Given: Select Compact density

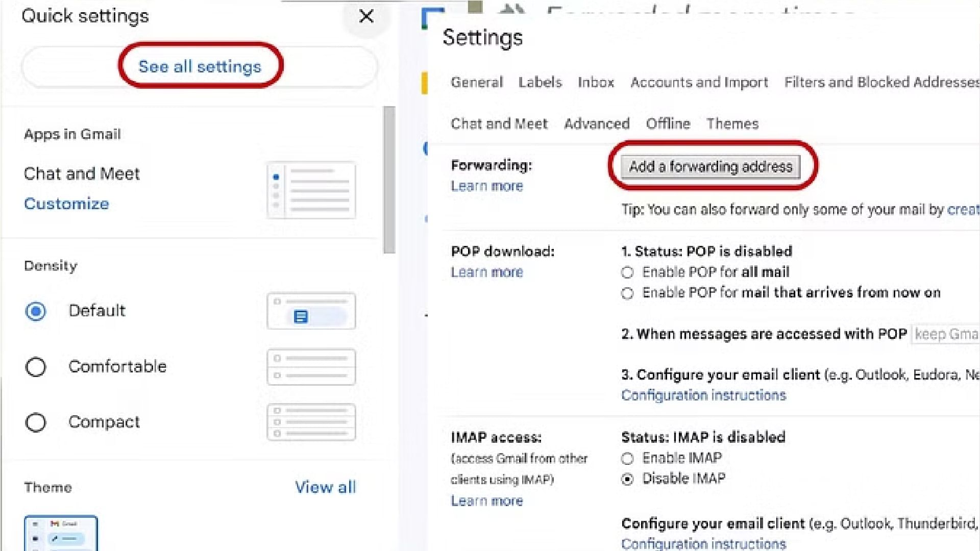Looking at the screenshot, I should click(x=36, y=422).
